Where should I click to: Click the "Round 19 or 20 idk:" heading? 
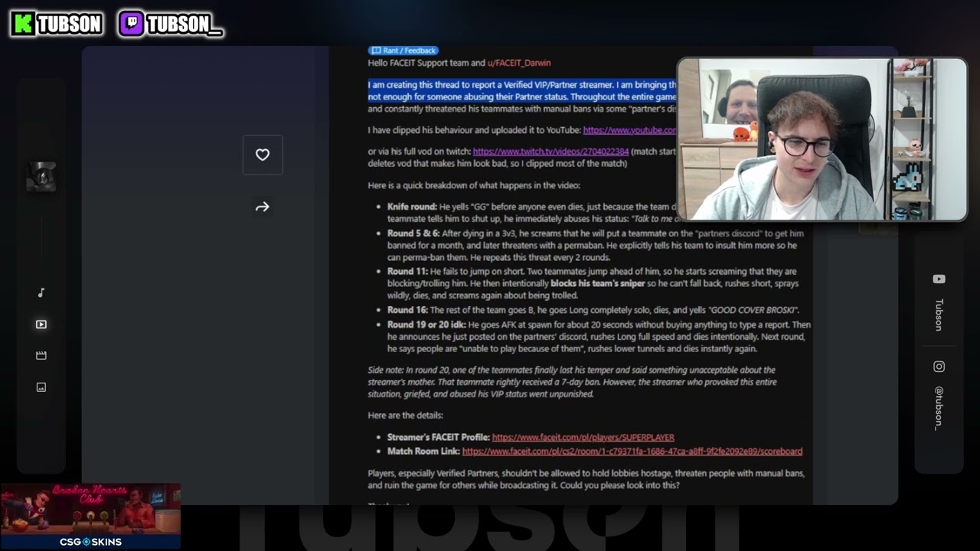coord(426,324)
